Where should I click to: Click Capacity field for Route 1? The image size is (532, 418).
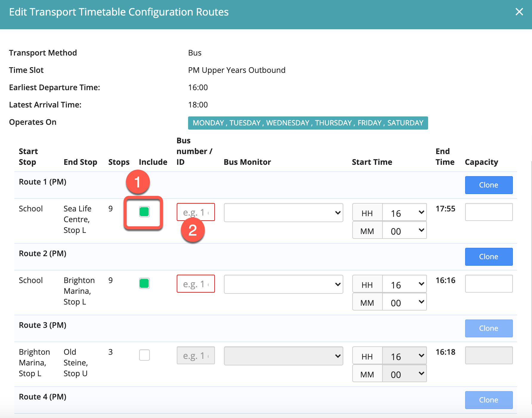[x=488, y=212]
